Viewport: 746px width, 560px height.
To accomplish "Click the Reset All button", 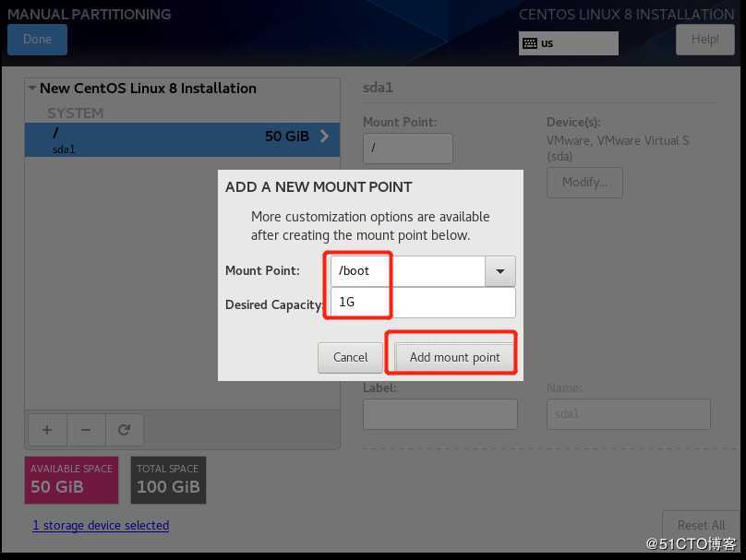I will click(x=701, y=525).
